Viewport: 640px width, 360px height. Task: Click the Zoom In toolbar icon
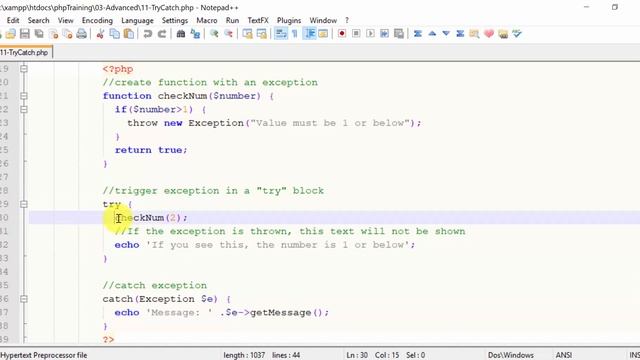point(214,34)
